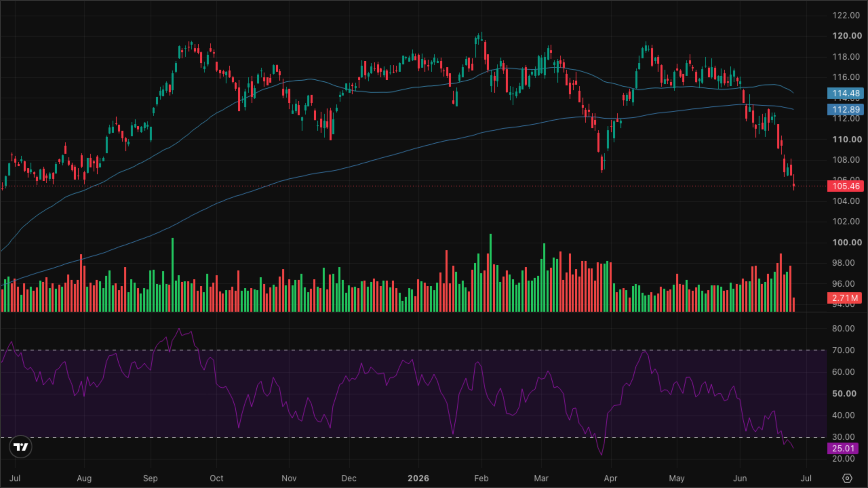Click the red 105.46 last price label

pyautogui.click(x=846, y=186)
